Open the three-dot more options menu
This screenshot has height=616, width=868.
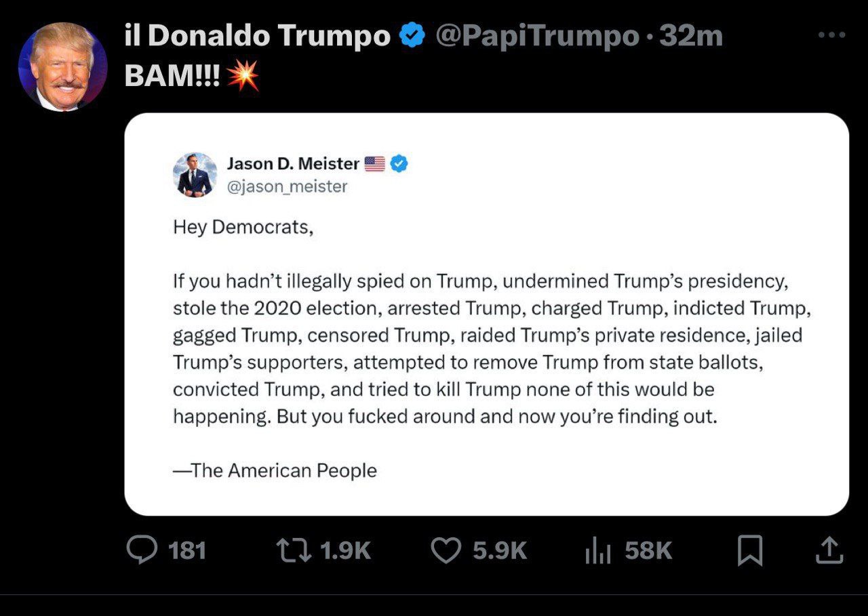point(831,35)
